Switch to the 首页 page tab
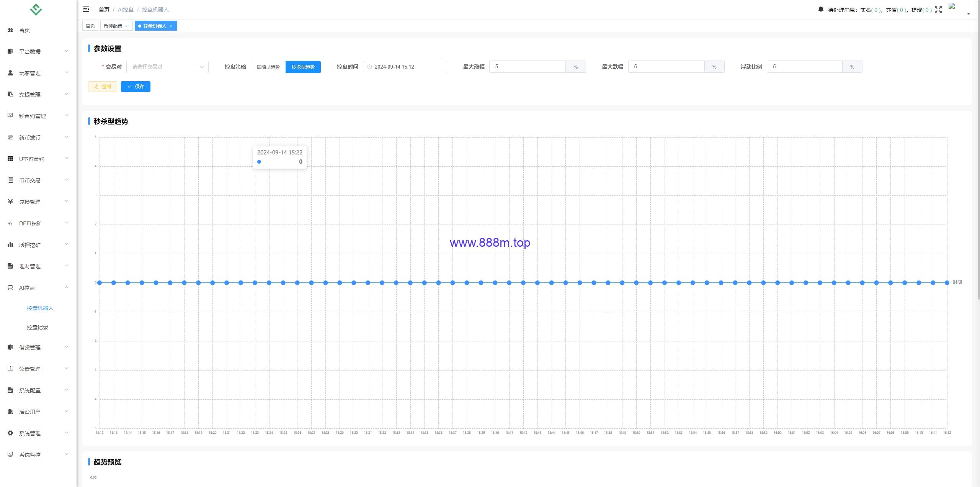The image size is (980, 487). click(90, 26)
